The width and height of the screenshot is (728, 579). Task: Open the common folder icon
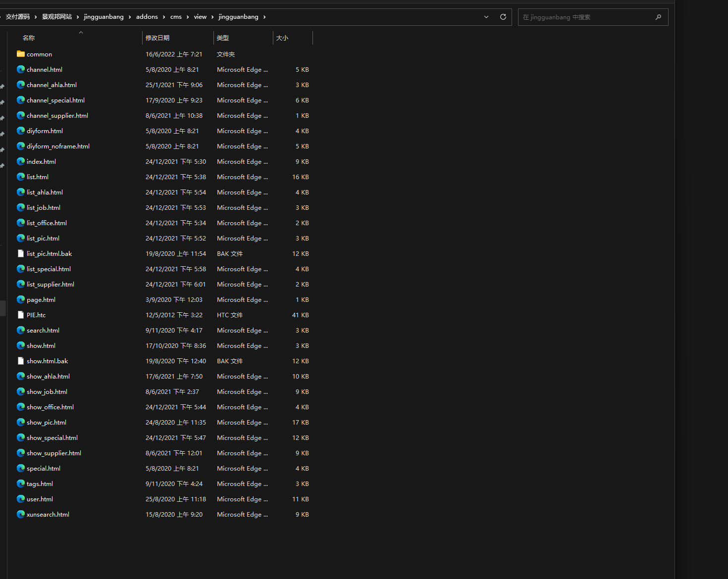(x=21, y=54)
